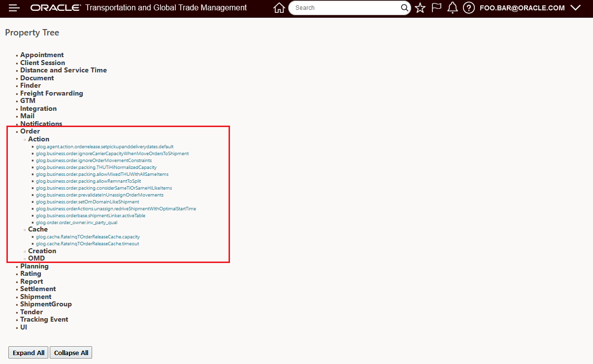593x364 pixels.
Task: Open ignoreCarrierCapacityWhenMoveOrdersToShipment property link
Action: pos(112,154)
